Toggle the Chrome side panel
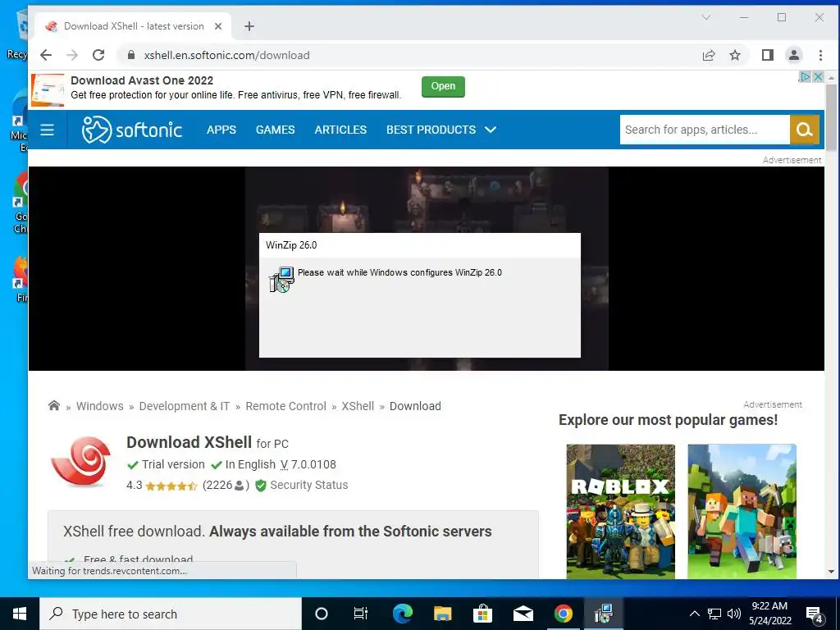Viewport: 840px width, 630px height. [767, 55]
